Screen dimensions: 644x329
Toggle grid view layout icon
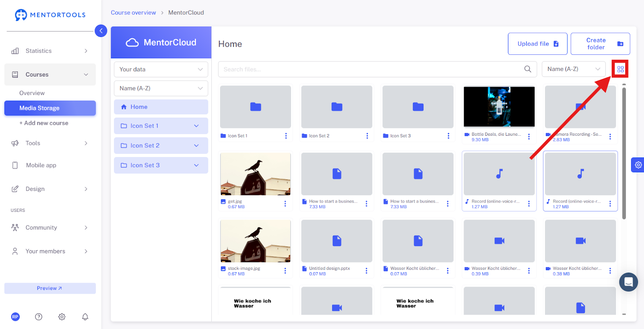(x=620, y=69)
